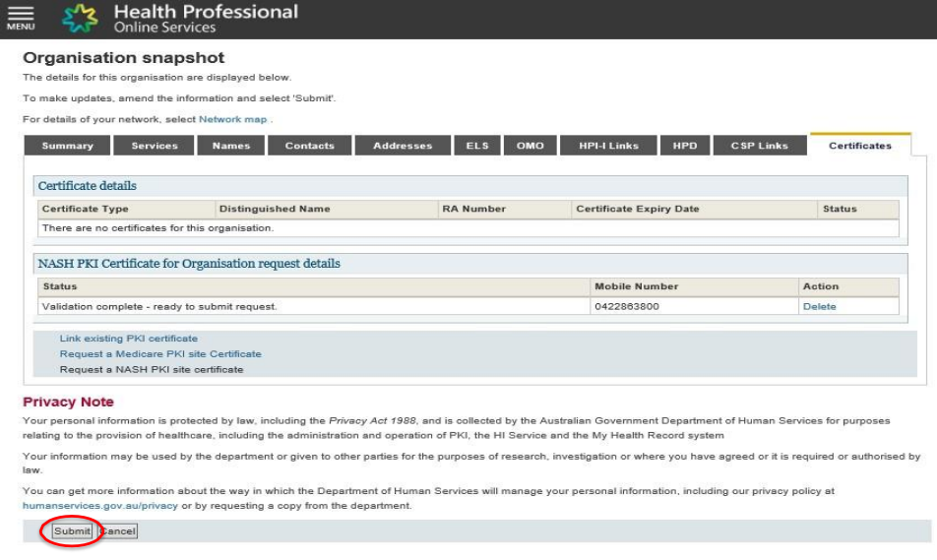Open the Services tab
The width and height of the screenshot is (937, 560).
tap(155, 146)
